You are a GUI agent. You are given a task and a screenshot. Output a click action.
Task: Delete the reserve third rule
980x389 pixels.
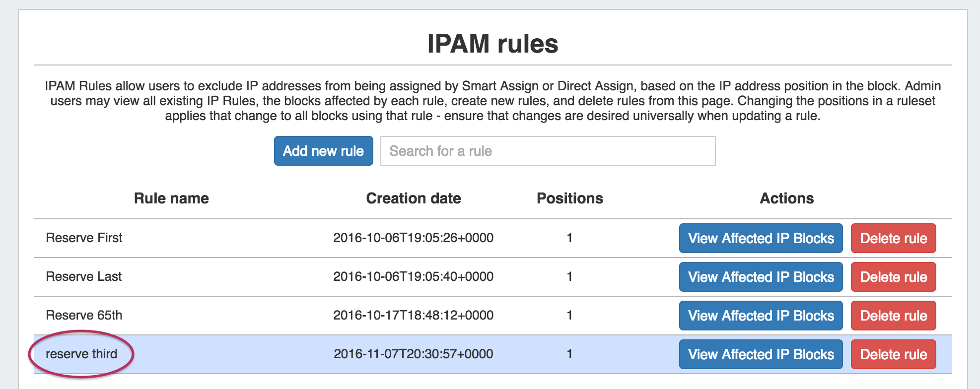tap(893, 354)
